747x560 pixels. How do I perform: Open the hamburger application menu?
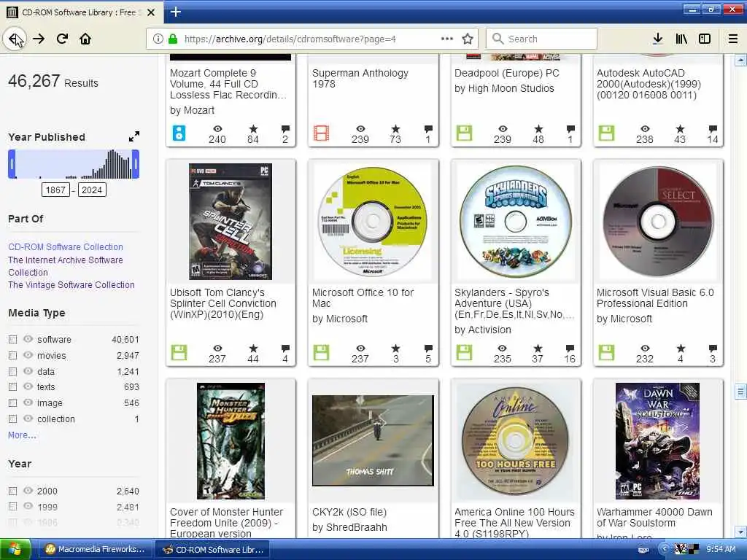pos(733,39)
